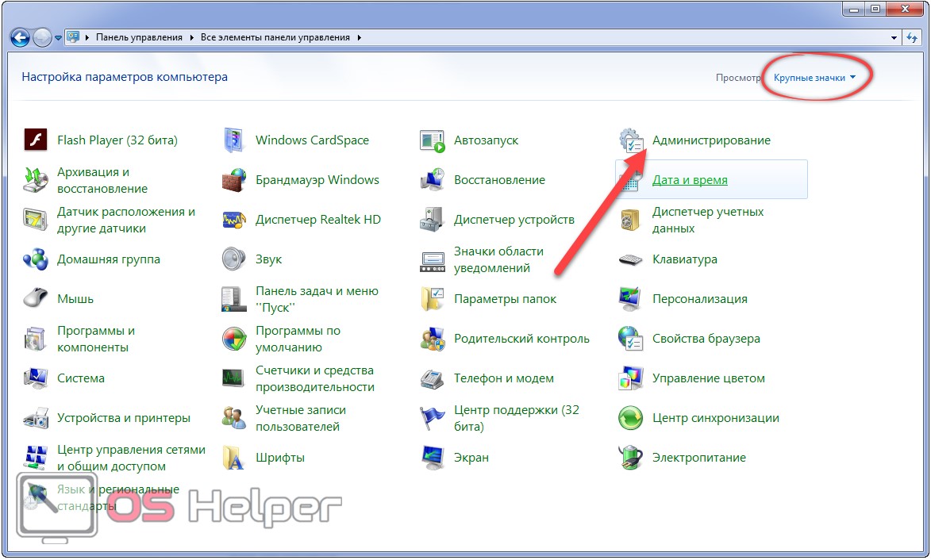The width and height of the screenshot is (931, 560).
Task: Open Свойства браузера globe icon
Action: pyautogui.click(x=630, y=339)
